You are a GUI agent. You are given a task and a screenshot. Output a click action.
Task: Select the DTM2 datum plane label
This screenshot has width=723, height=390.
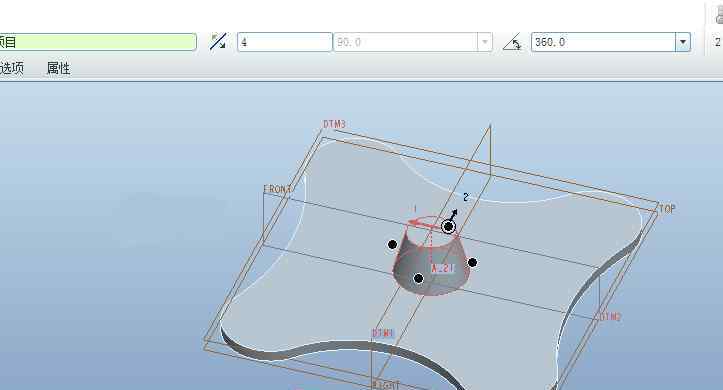(x=610, y=317)
